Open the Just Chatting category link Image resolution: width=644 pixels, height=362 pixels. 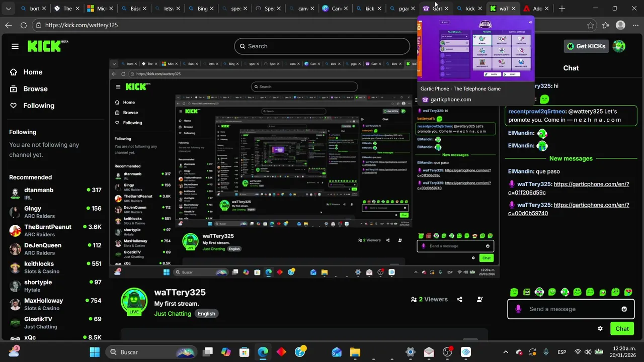click(x=173, y=314)
